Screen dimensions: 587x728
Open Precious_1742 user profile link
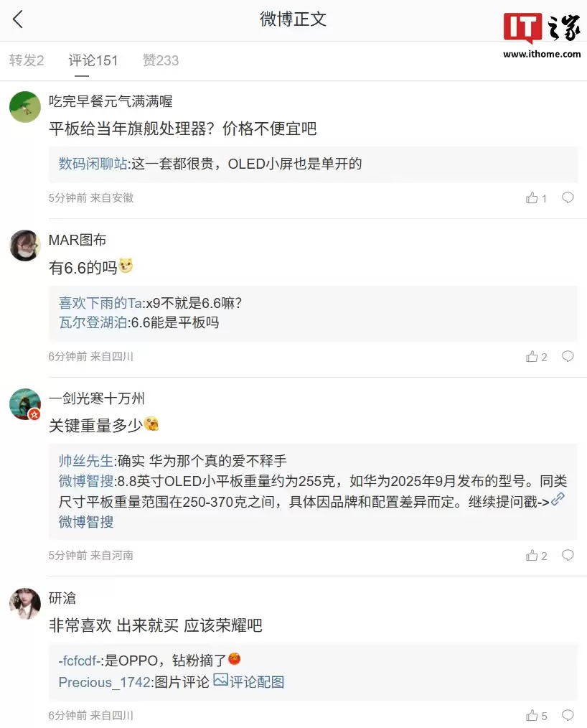(x=105, y=682)
